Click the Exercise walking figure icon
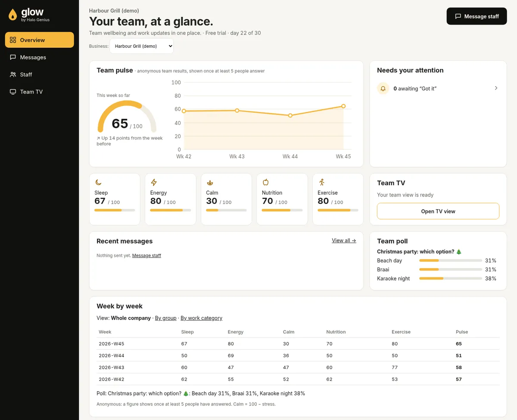The height and width of the screenshot is (420, 517). click(x=321, y=182)
